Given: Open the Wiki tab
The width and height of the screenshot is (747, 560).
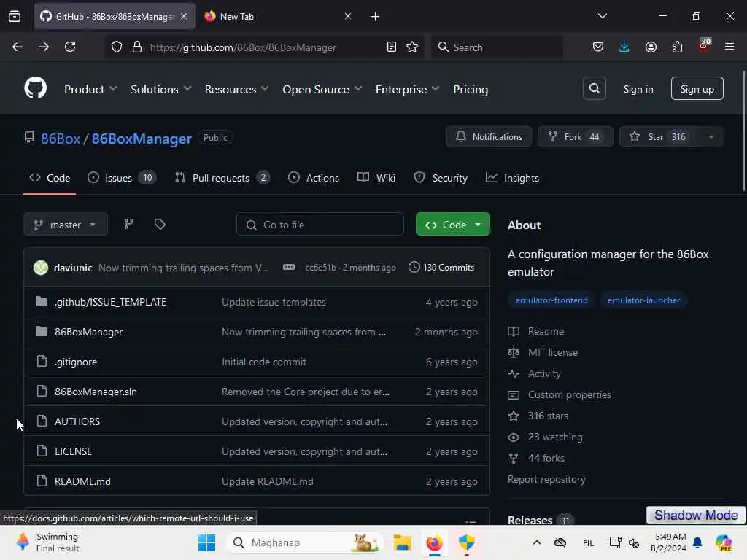Looking at the screenshot, I should pos(376,178).
